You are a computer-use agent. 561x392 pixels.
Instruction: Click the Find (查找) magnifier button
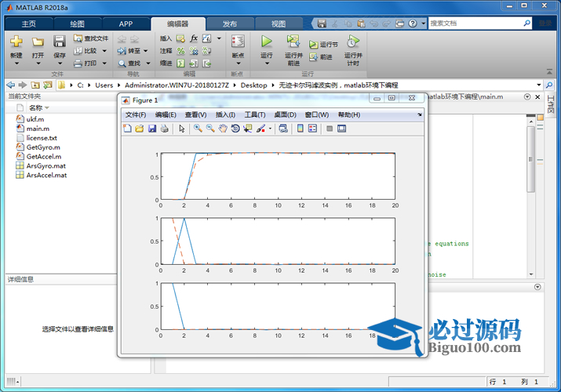(129, 64)
